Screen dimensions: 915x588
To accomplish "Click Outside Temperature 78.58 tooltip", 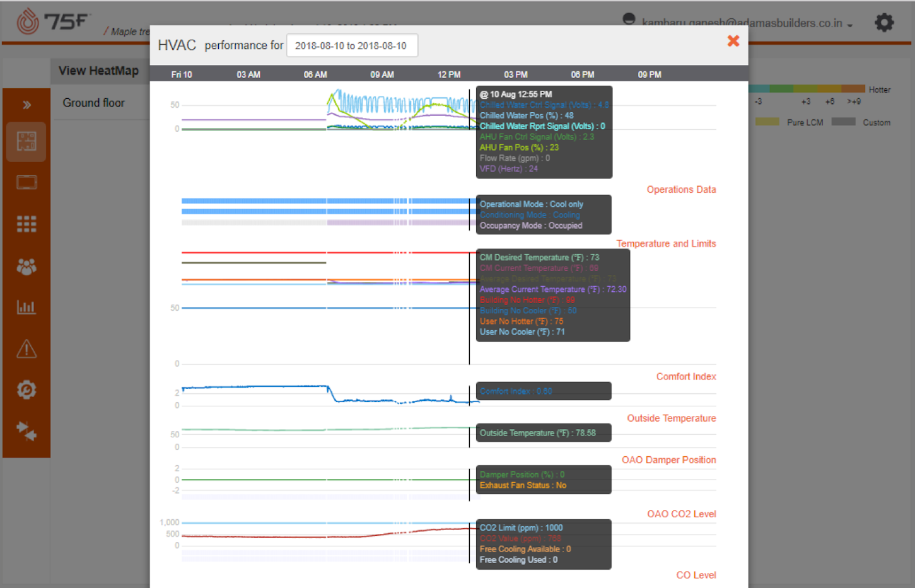I will (x=537, y=433).
